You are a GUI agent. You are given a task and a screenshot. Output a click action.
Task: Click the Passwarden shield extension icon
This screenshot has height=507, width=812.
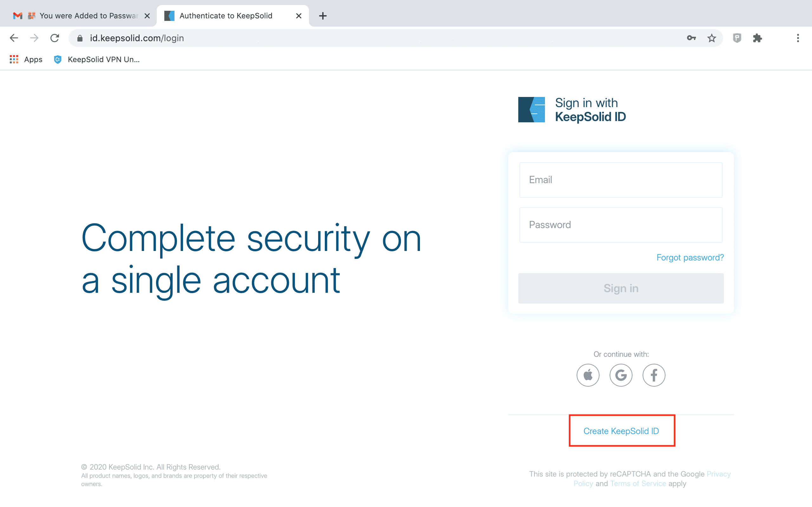737,38
